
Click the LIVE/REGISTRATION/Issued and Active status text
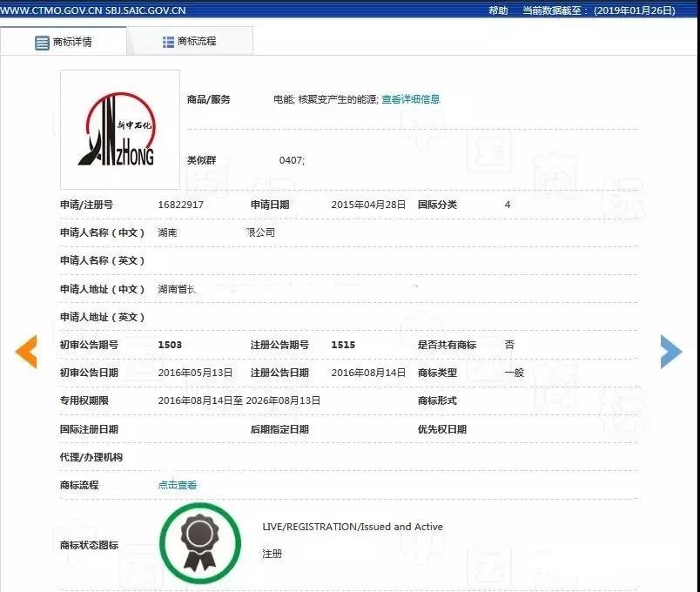tap(353, 527)
